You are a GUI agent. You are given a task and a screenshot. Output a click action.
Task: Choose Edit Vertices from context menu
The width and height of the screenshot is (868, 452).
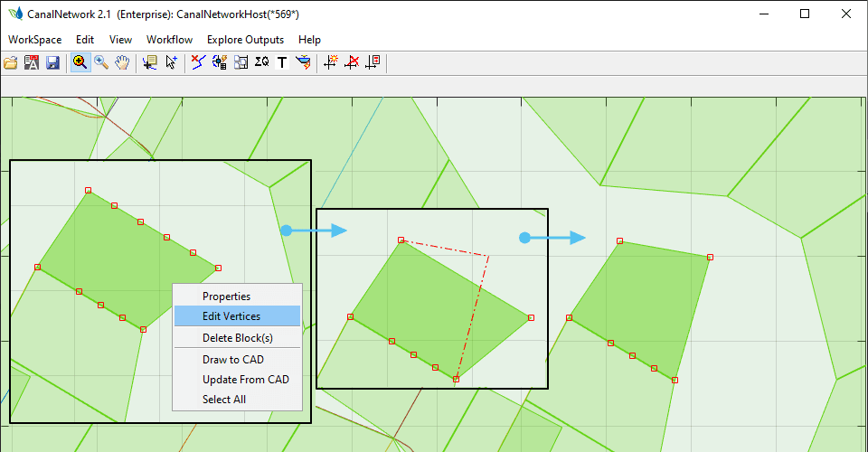[231, 316]
